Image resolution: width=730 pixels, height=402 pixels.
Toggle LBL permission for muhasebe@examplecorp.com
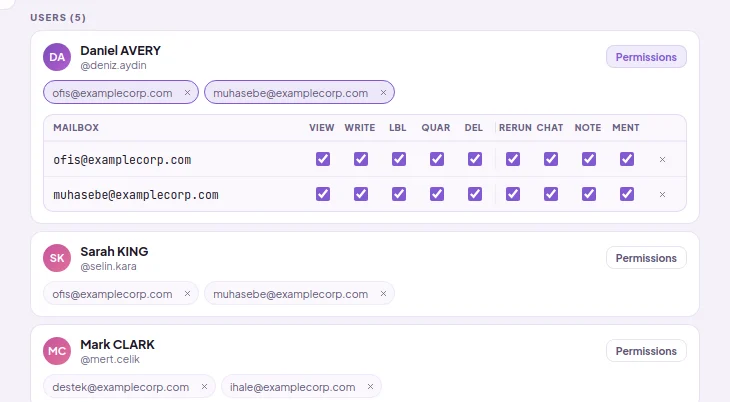[399, 194]
